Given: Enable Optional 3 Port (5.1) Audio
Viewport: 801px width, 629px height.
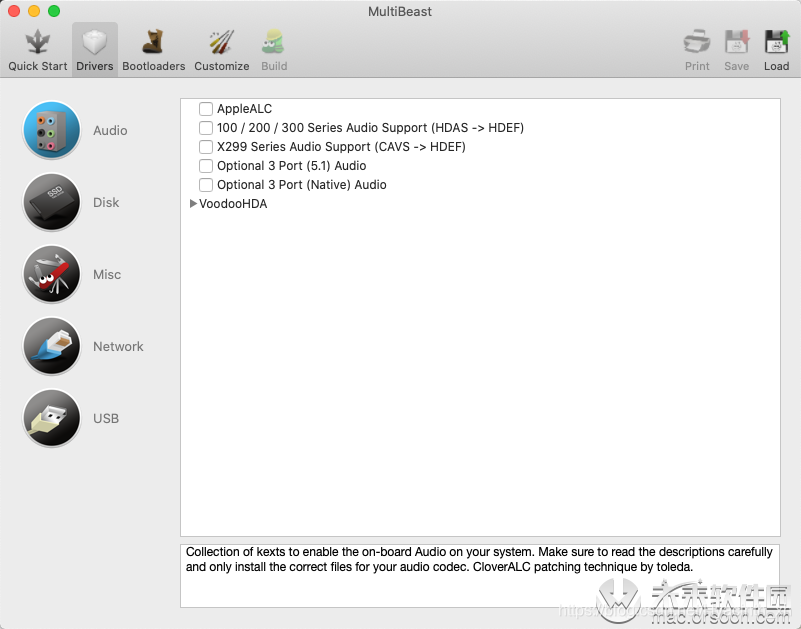Looking at the screenshot, I should tap(206, 166).
